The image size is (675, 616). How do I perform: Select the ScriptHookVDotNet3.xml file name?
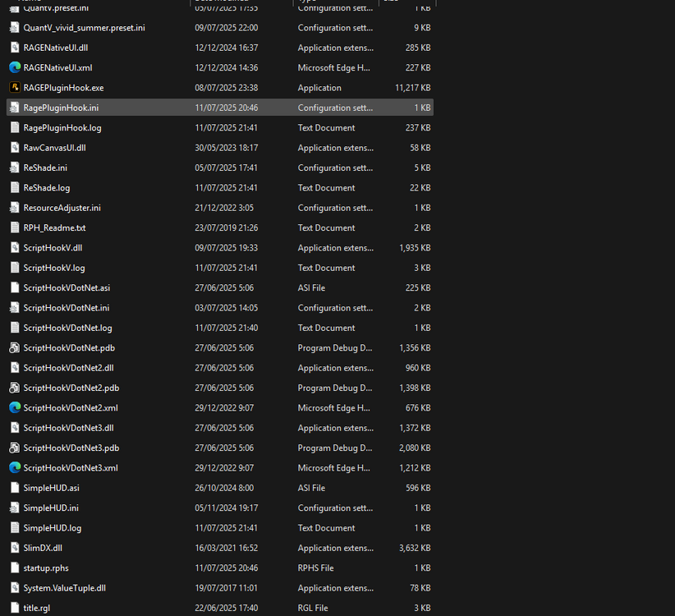[x=71, y=468]
